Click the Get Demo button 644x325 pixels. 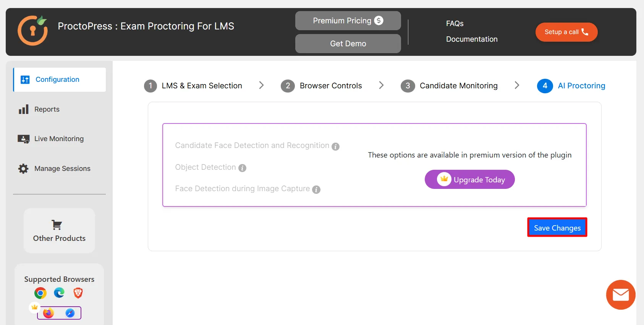point(348,44)
